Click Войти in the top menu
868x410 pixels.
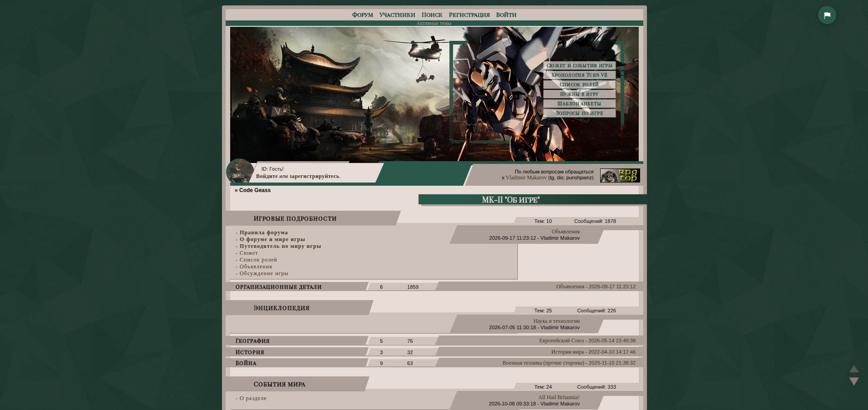point(506,15)
